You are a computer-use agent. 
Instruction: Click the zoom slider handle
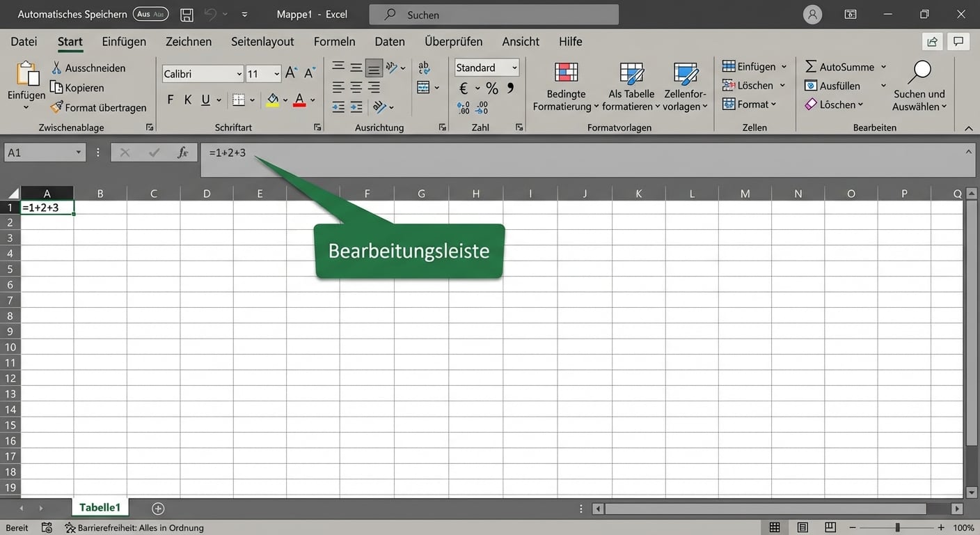pos(898,527)
